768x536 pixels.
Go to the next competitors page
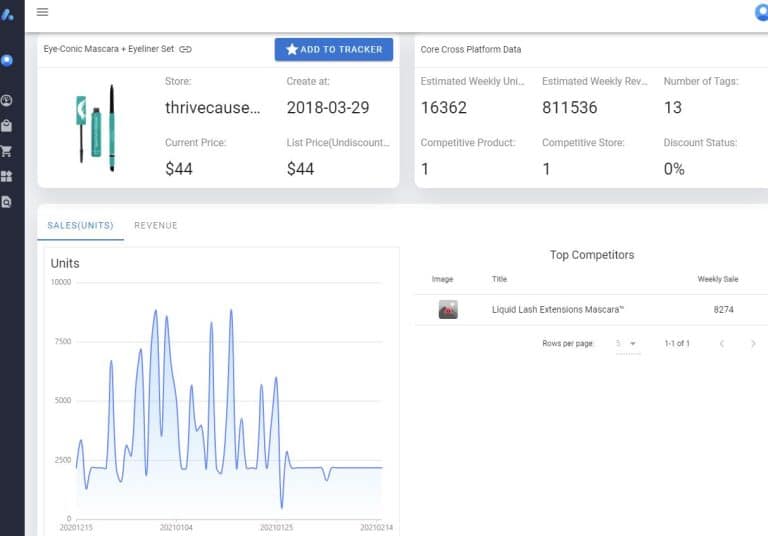click(x=753, y=344)
